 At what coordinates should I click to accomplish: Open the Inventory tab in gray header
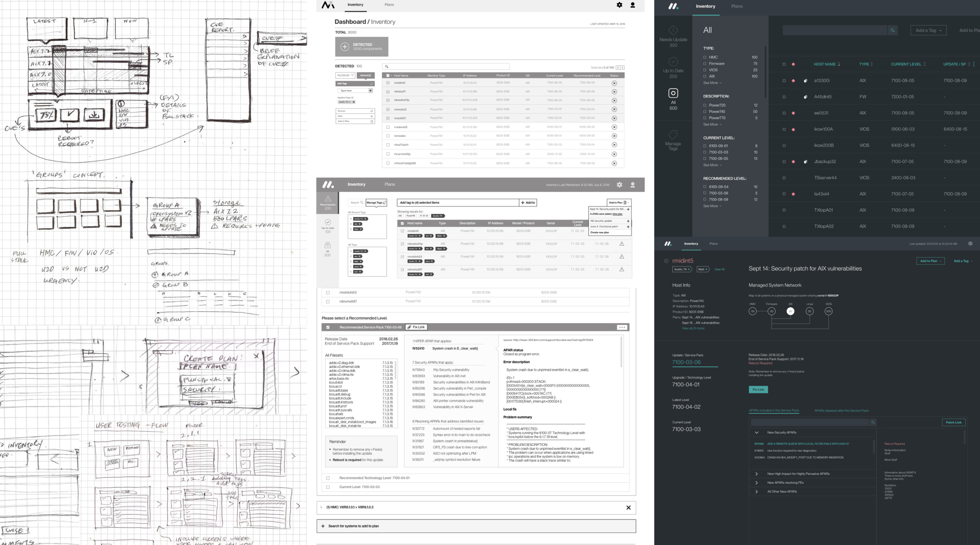[356, 185]
